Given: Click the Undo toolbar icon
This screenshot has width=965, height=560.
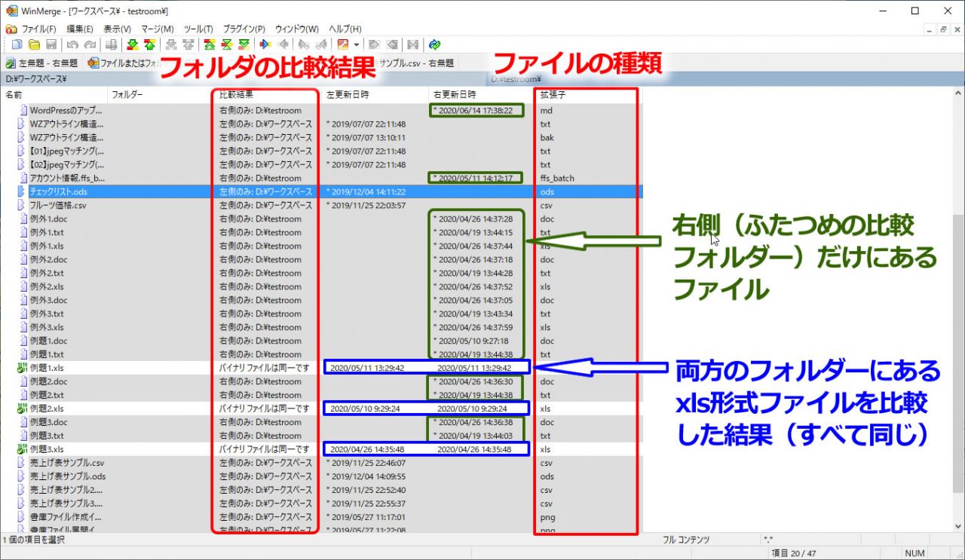Looking at the screenshot, I should [72, 44].
